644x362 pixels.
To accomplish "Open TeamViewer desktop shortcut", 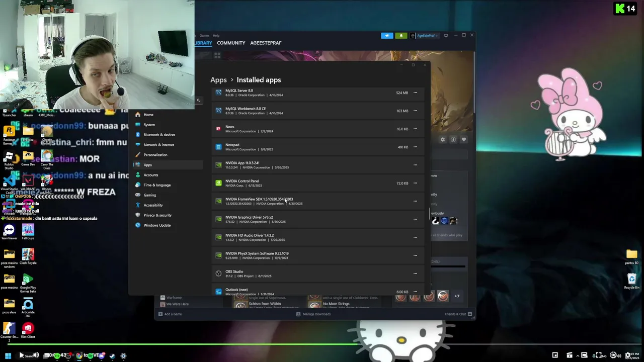I will click(x=9, y=232).
